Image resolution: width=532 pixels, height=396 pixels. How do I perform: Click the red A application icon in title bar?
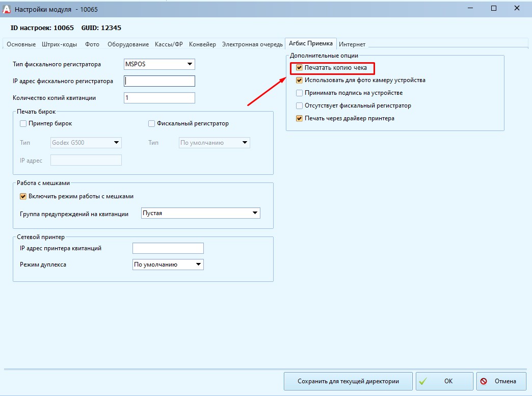click(x=7, y=9)
